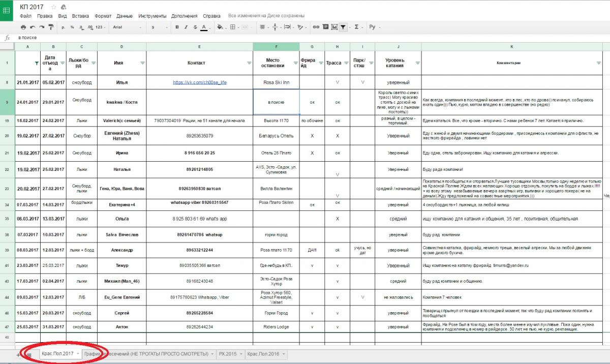Open the Σ functions menu

click(358, 27)
